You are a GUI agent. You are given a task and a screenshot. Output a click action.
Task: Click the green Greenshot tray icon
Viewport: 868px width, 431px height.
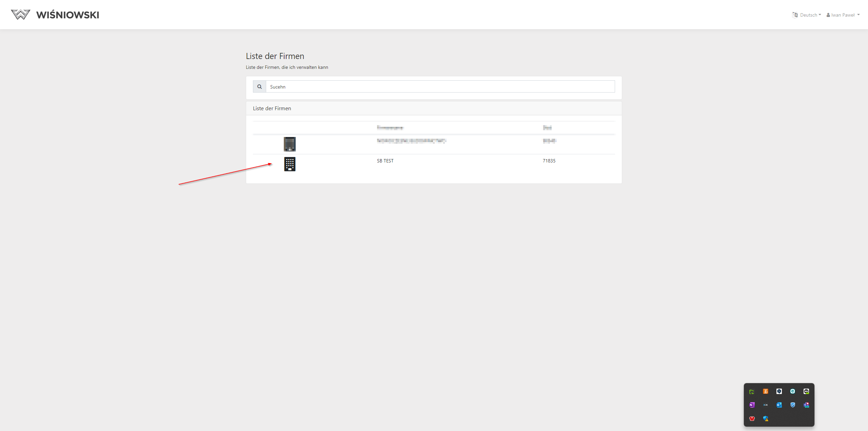pyautogui.click(x=752, y=392)
